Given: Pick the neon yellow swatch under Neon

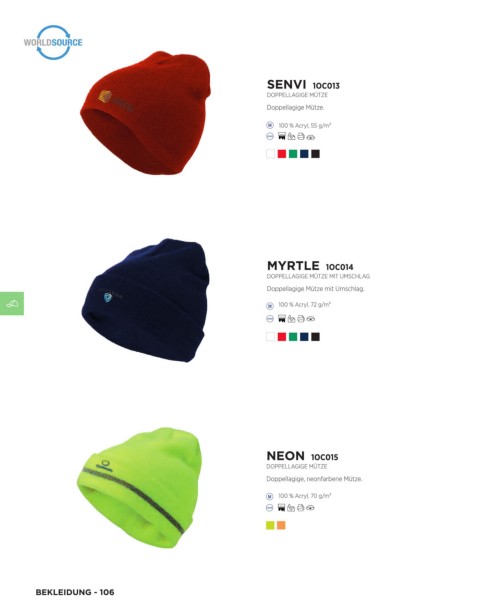Looking at the screenshot, I should click(x=270, y=525).
